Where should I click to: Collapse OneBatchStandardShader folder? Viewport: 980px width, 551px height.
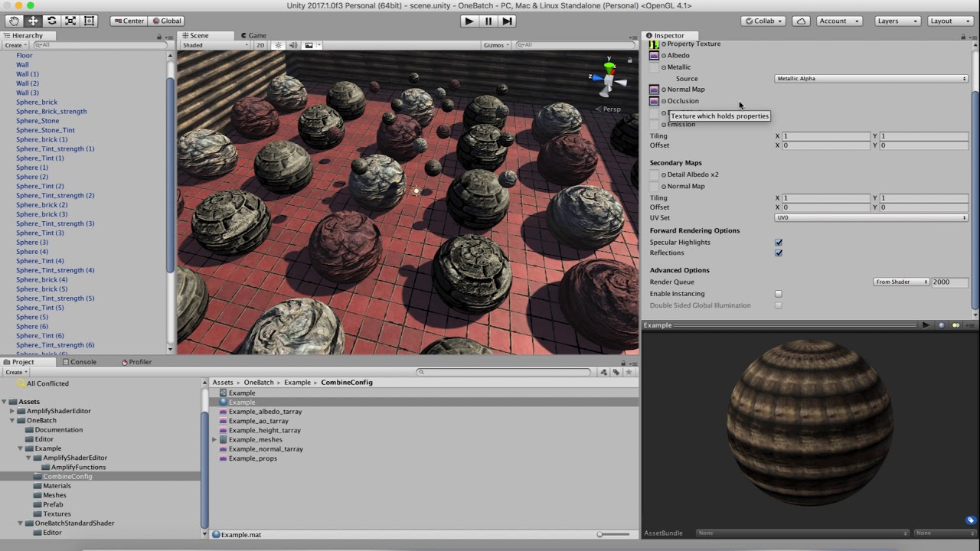21,523
